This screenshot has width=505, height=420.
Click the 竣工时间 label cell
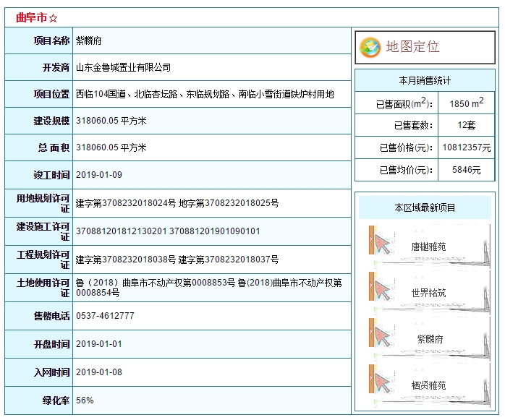coord(39,175)
